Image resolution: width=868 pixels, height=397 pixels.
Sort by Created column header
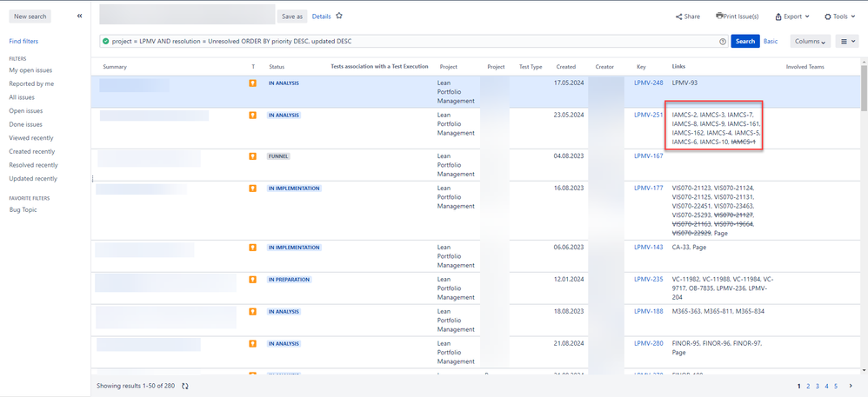565,67
